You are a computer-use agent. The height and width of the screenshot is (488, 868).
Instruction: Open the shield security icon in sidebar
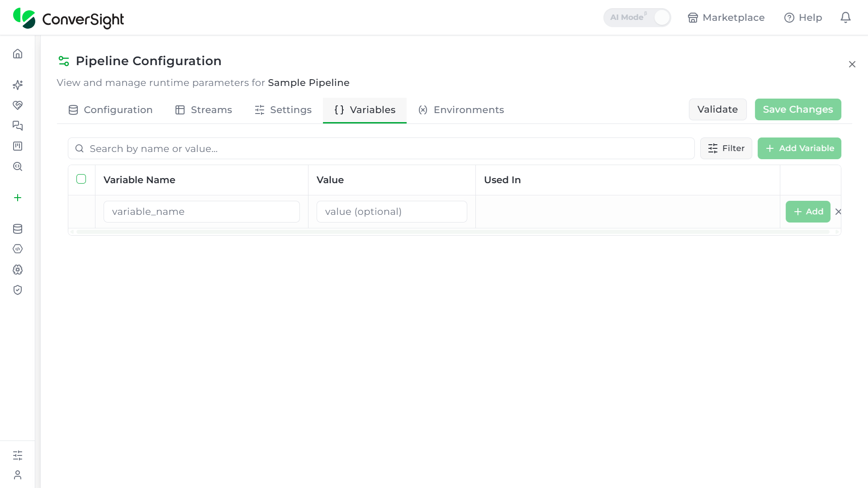(18, 290)
